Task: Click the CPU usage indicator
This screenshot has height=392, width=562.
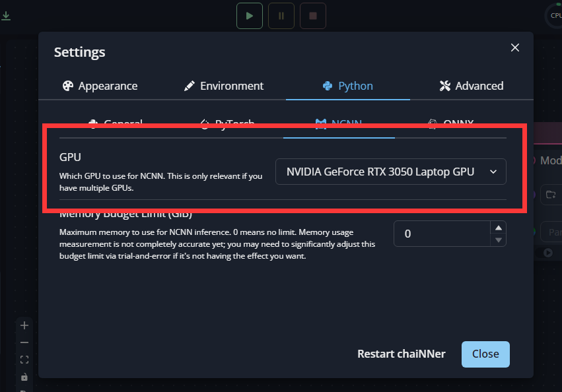Action: pos(555,16)
